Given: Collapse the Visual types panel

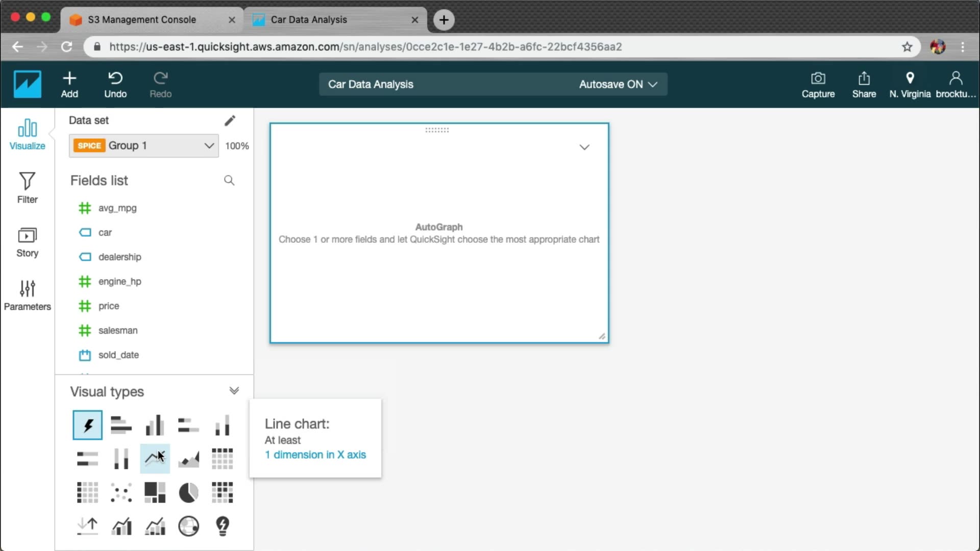Looking at the screenshot, I should click(x=234, y=391).
